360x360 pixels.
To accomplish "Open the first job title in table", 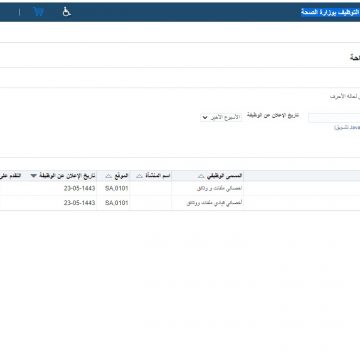I will (x=220, y=189).
